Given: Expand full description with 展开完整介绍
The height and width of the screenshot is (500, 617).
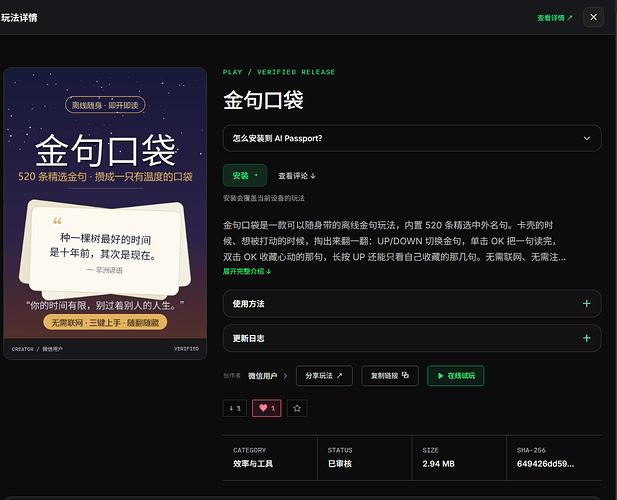Looking at the screenshot, I should click(x=247, y=271).
